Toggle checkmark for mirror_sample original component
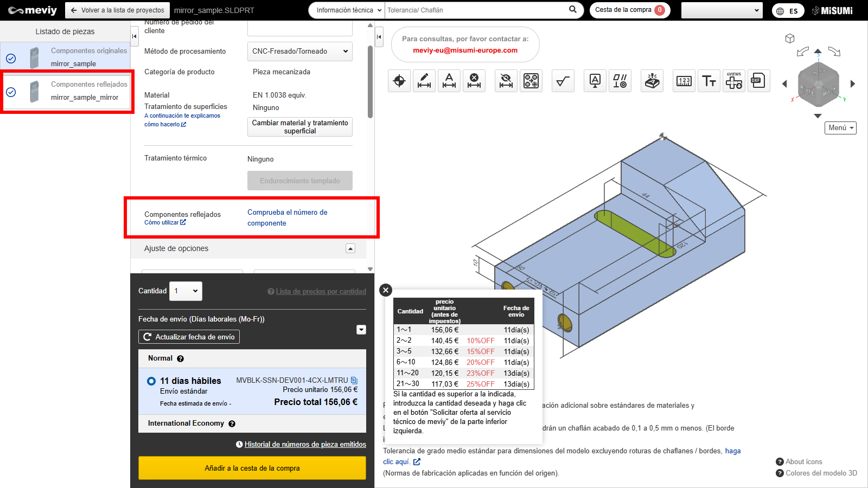Image resolution: width=868 pixels, height=488 pixels. 11,59
